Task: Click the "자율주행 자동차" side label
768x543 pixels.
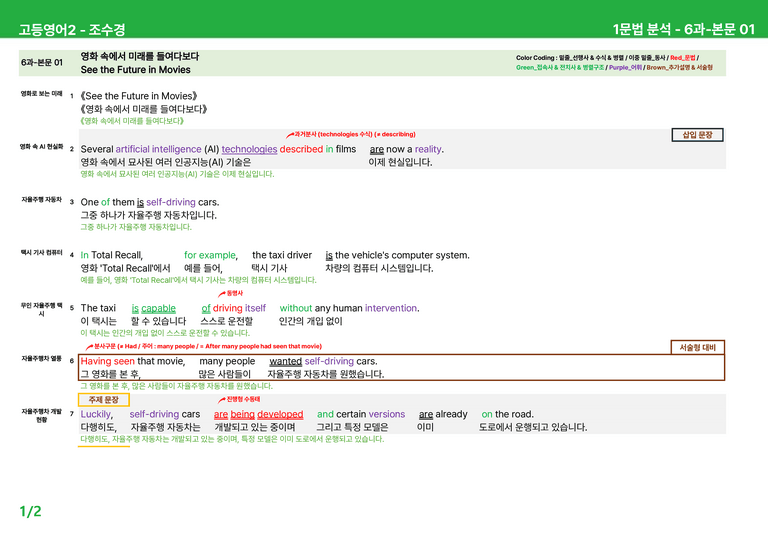Action: [41, 199]
